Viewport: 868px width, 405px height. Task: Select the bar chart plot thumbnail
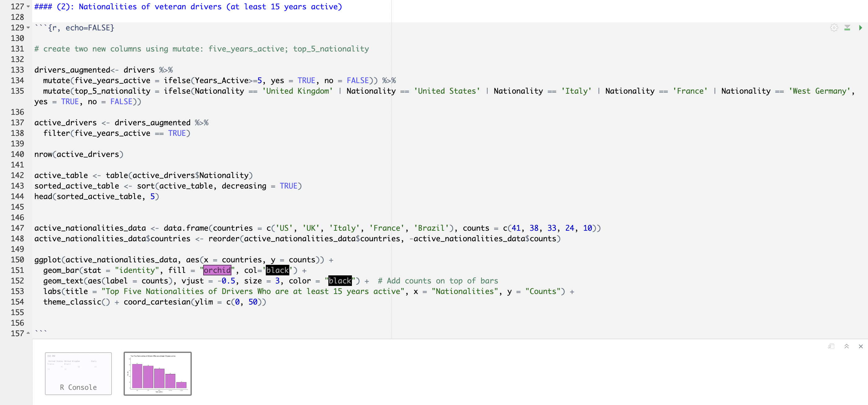(x=157, y=373)
